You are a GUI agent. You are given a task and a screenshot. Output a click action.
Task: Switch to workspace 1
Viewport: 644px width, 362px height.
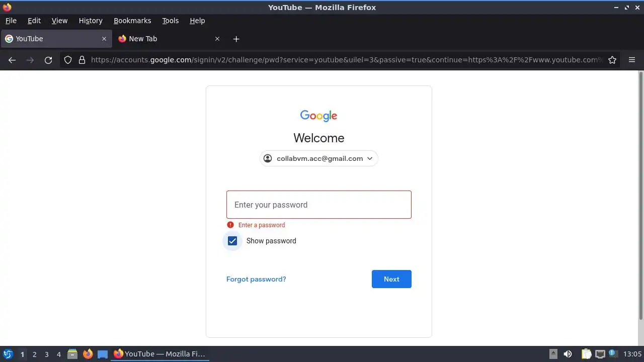coord(22,354)
